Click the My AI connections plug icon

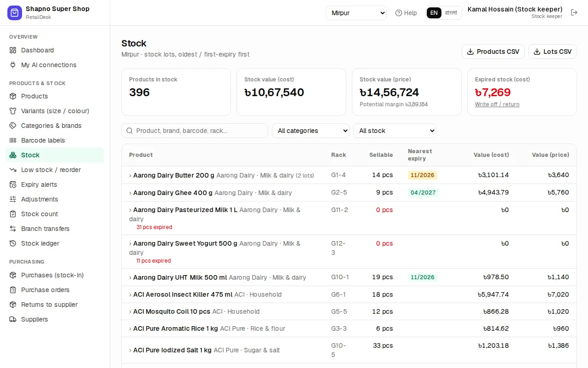tap(13, 65)
